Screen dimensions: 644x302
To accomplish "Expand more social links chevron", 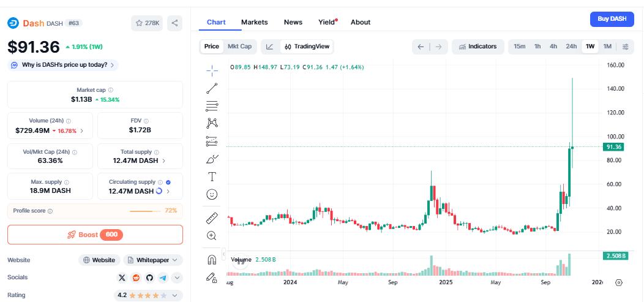I will [x=177, y=278].
